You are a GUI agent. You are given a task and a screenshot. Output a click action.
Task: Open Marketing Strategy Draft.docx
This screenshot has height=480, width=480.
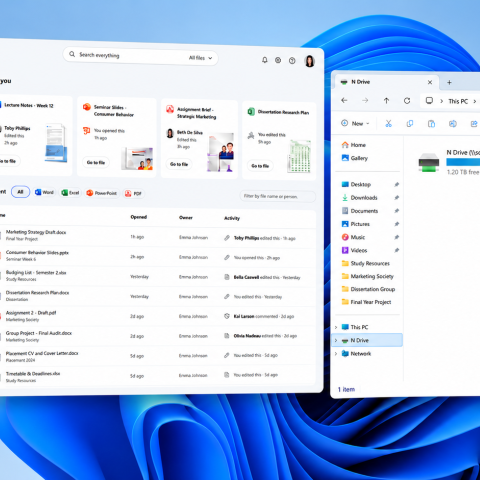pos(36,232)
